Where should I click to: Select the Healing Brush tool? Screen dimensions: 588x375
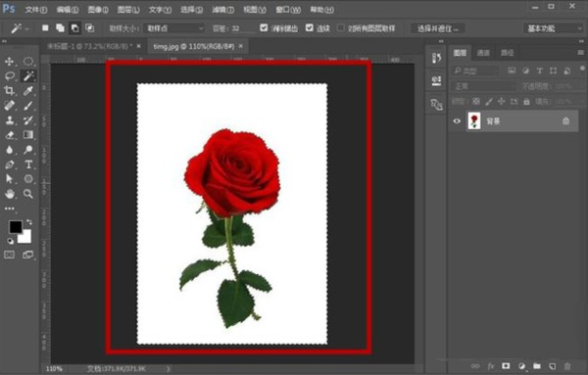10,106
